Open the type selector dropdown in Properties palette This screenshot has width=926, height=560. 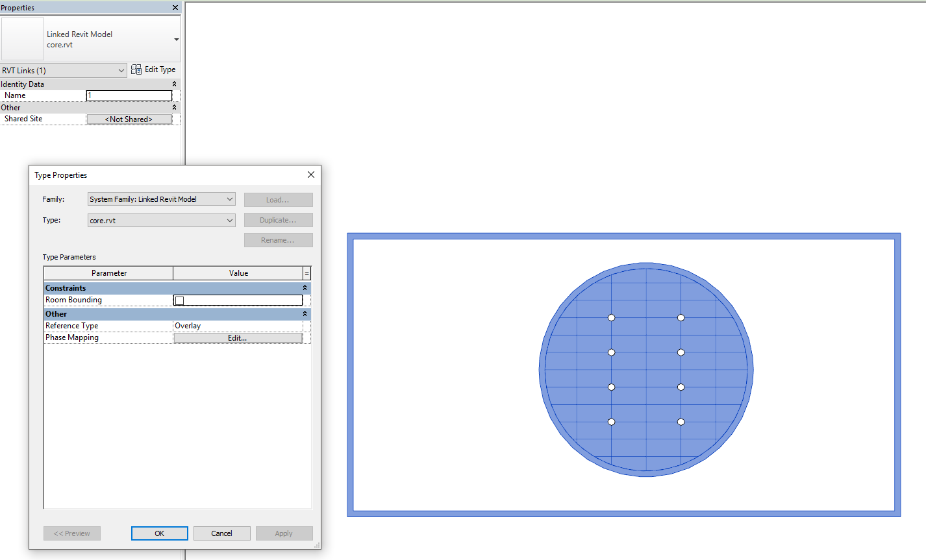pyautogui.click(x=174, y=39)
